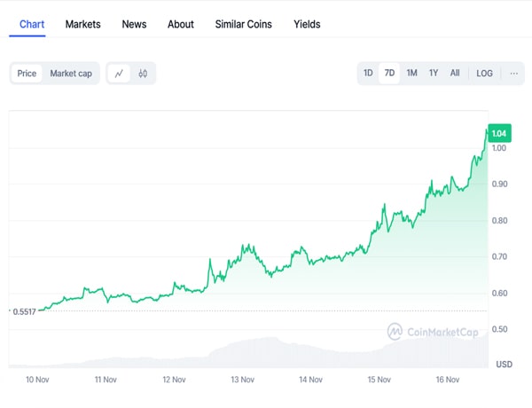This screenshot has height=408, width=532.
Task: Click the 1.00 price axis label
Action: click(499, 148)
